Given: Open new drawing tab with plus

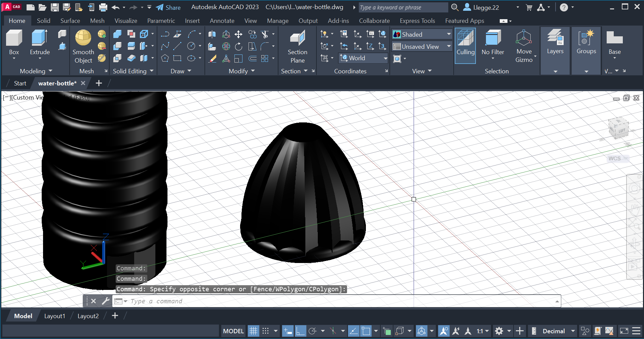Looking at the screenshot, I should [x=99, y=83].
